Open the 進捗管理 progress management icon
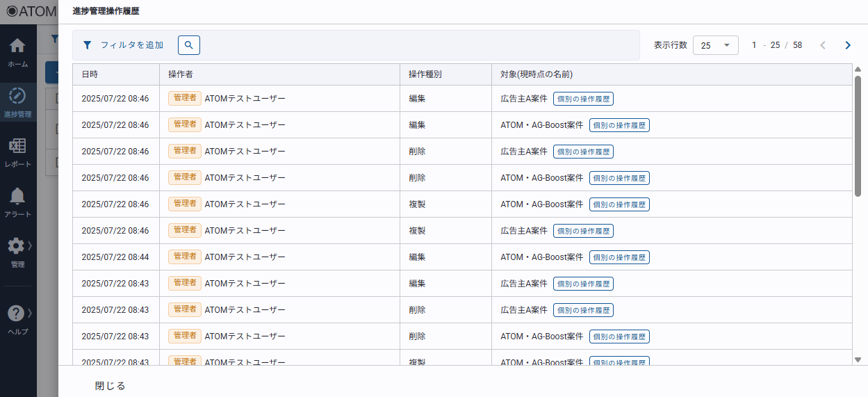868x397 pixels. click(x=17, y=96)
